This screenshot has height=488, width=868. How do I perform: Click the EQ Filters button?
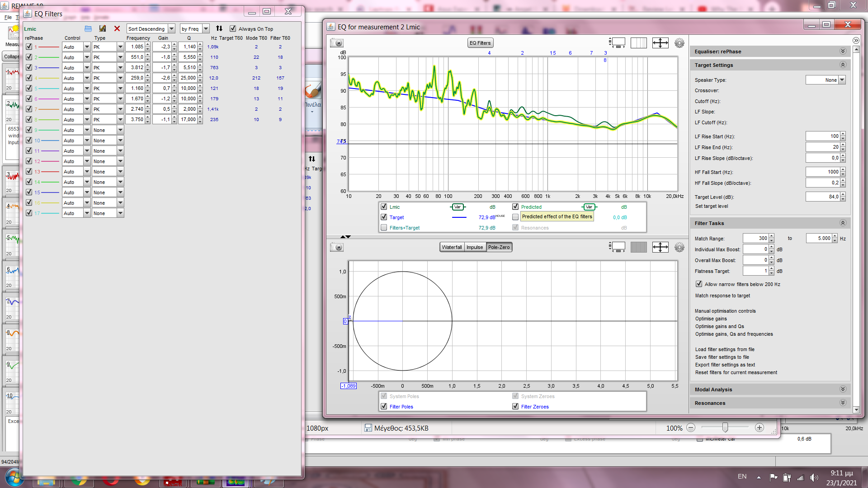click(x=480, y=43)
